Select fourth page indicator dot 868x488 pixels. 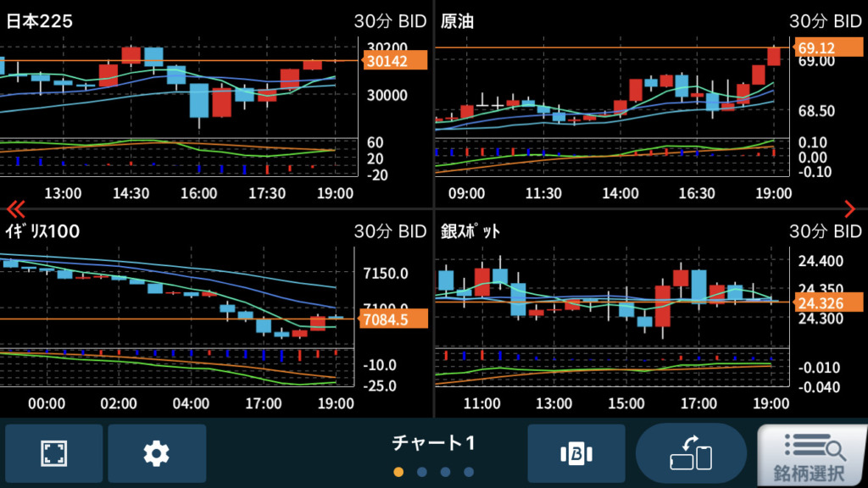coord(469,472)
